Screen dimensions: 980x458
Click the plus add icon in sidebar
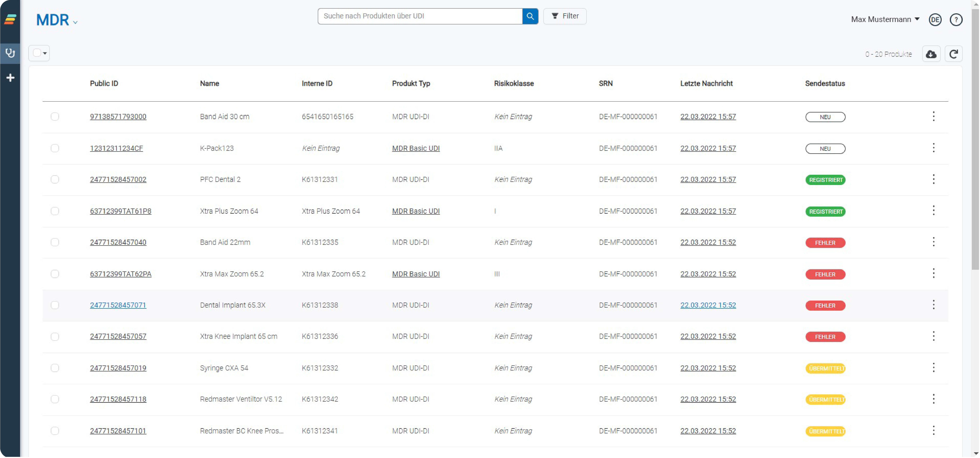(10, 78)
